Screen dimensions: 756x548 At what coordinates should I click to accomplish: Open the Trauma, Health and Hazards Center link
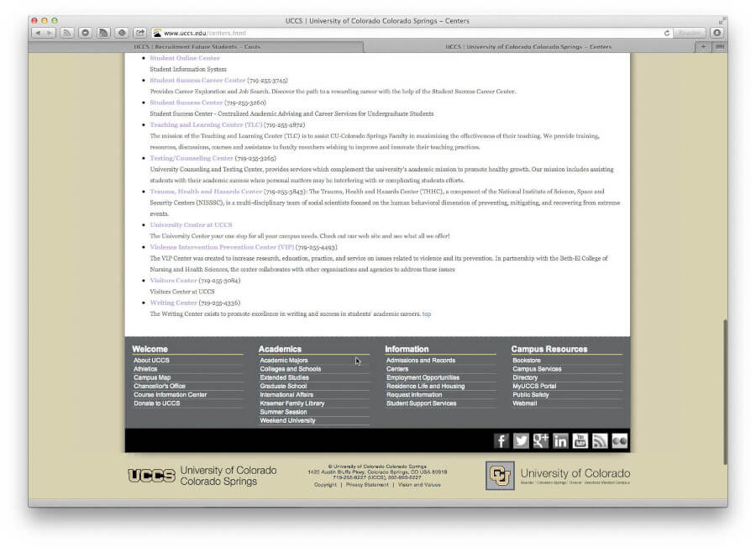click(x=206, y=192)
